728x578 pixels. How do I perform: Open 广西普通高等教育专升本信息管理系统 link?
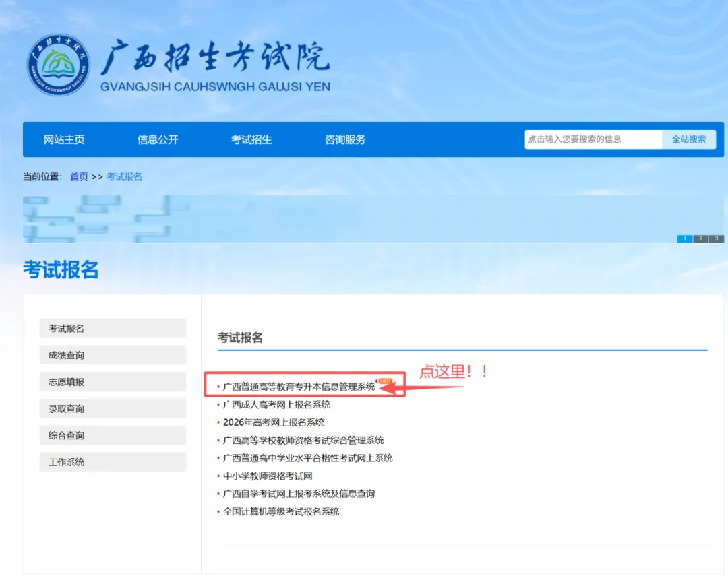(299, 387)
